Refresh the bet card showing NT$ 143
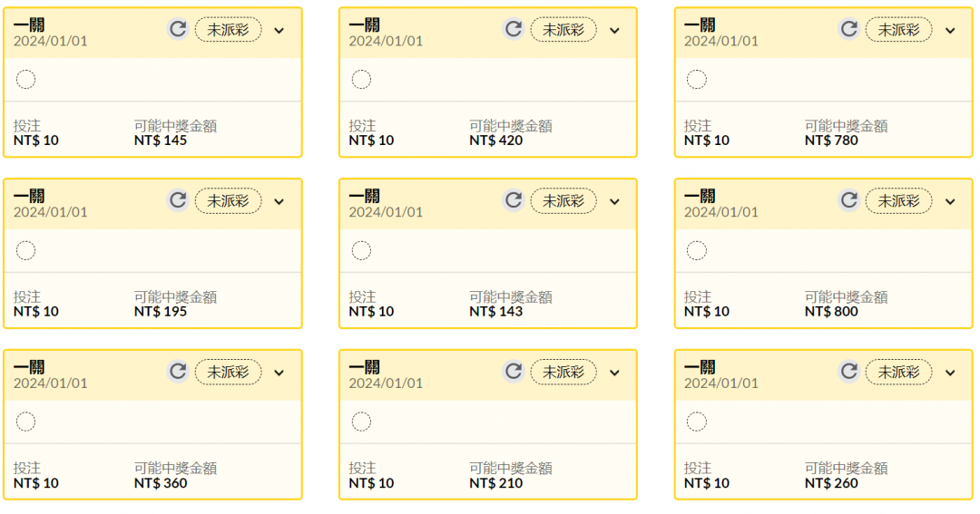The width and height of the screenshot is (980, 514). point(514,199)
